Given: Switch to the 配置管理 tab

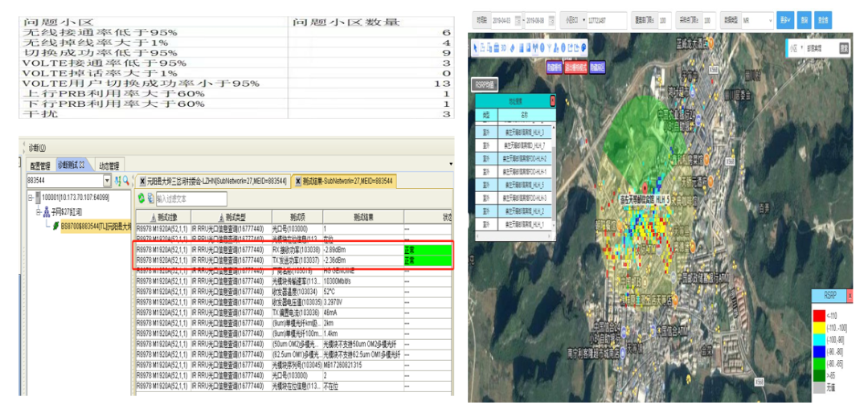Looking at the screenshot, I should click(40, 166).
